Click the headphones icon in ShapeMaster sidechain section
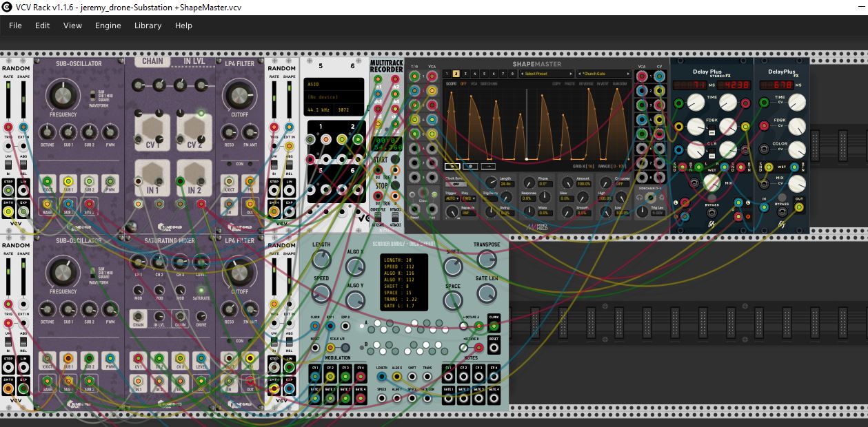This screenshot has height=427, width=868. 638,198
